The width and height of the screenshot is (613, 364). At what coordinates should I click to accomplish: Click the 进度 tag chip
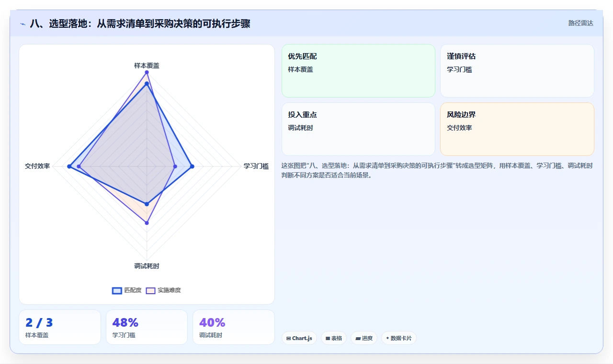[364, 338]
